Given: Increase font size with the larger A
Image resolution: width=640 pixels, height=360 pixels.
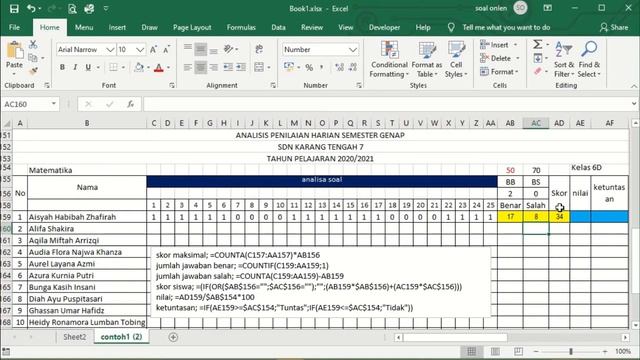Looking at the screenshot, I should [x=153, y=49].
